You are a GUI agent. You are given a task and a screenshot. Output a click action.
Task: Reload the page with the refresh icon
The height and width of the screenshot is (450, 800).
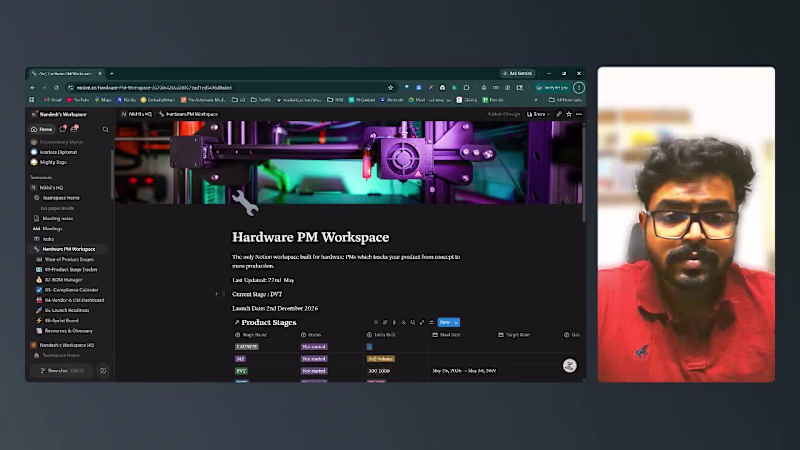(56, 88)
